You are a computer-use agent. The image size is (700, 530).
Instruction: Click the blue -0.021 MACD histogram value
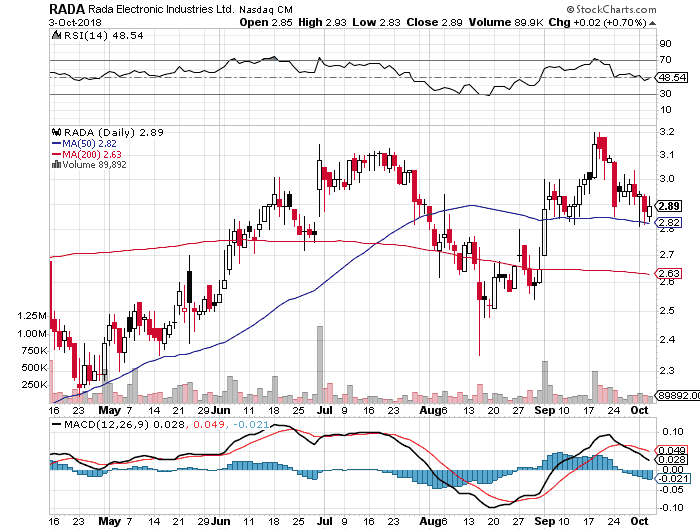pyautogui.click(x=251, y=424)
